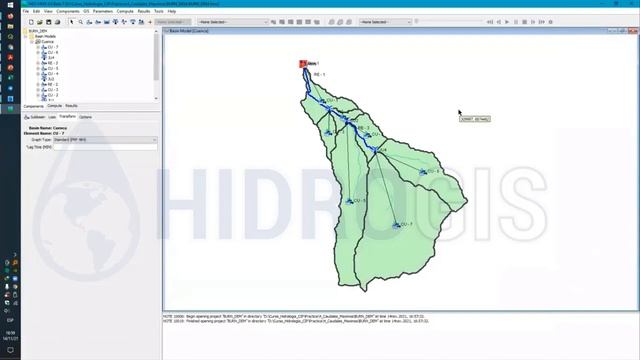Click the Windows Start button

[10, 5]
